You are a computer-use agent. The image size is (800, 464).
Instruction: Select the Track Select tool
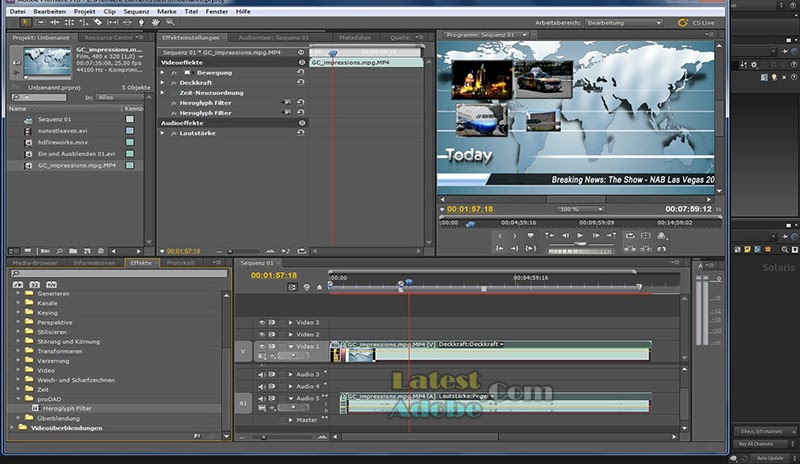pyautogui.click(x=40, y=22)
